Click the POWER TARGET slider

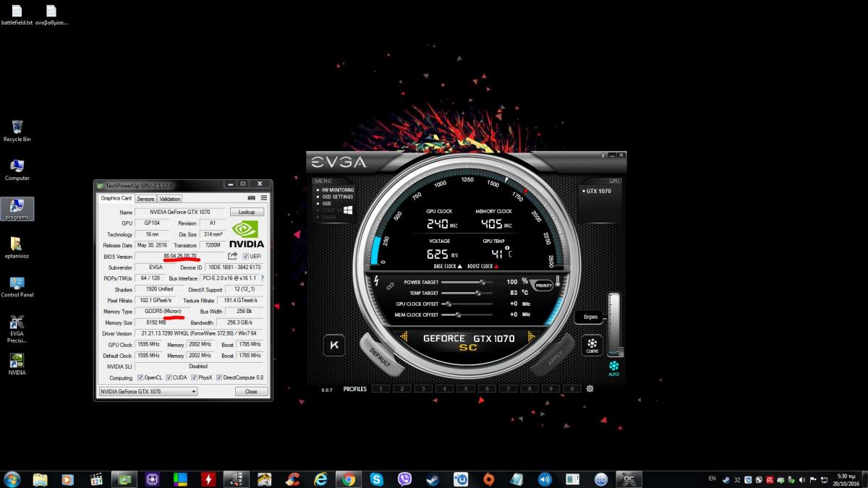coord(467,282)
